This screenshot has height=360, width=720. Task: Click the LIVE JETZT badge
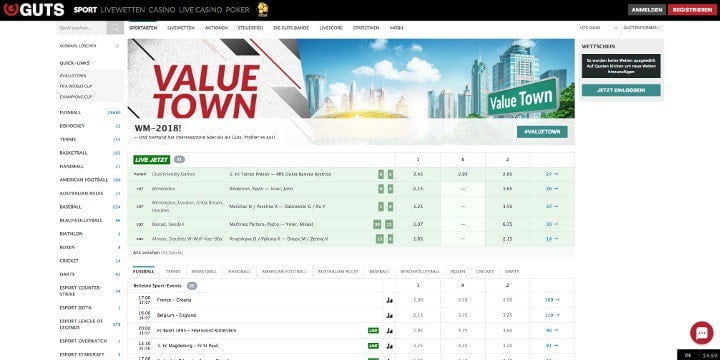[152, 160]
